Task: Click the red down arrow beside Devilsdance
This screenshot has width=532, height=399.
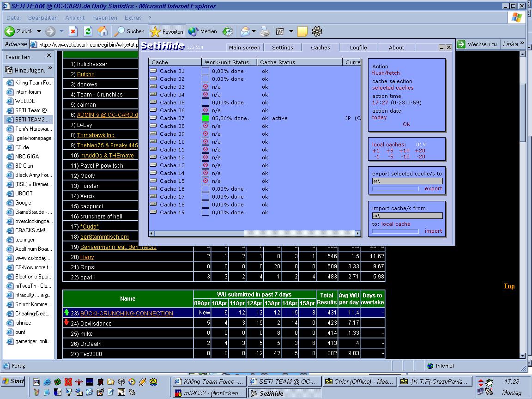Action: pos(66,322)
